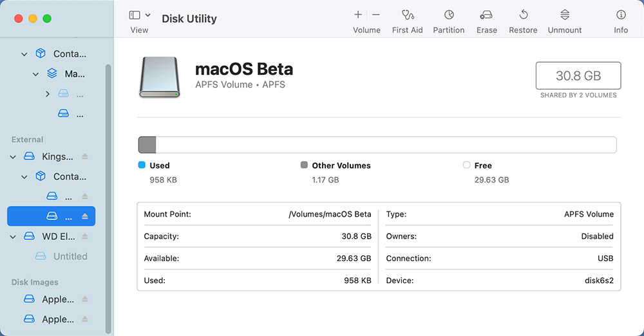This screenshot has height=336, width=644.
Task: Add a volume with plus icon
Action: [x=358, y=15]
